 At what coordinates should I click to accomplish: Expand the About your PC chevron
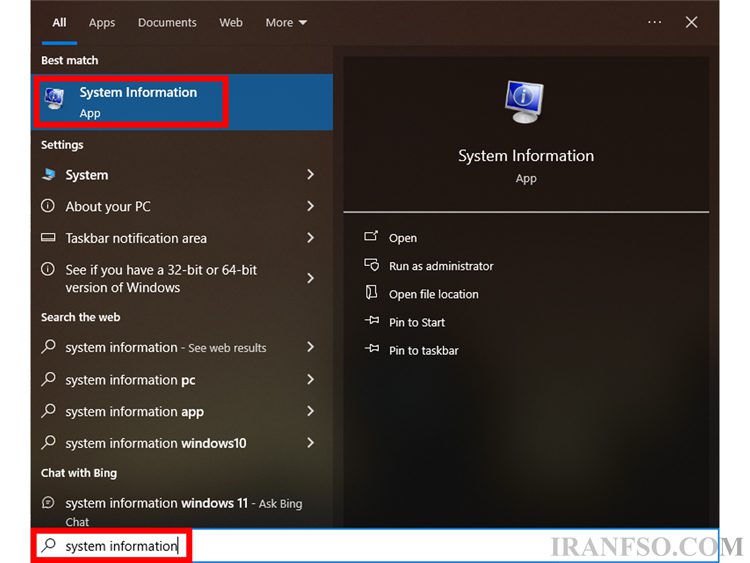coord(310,206)
